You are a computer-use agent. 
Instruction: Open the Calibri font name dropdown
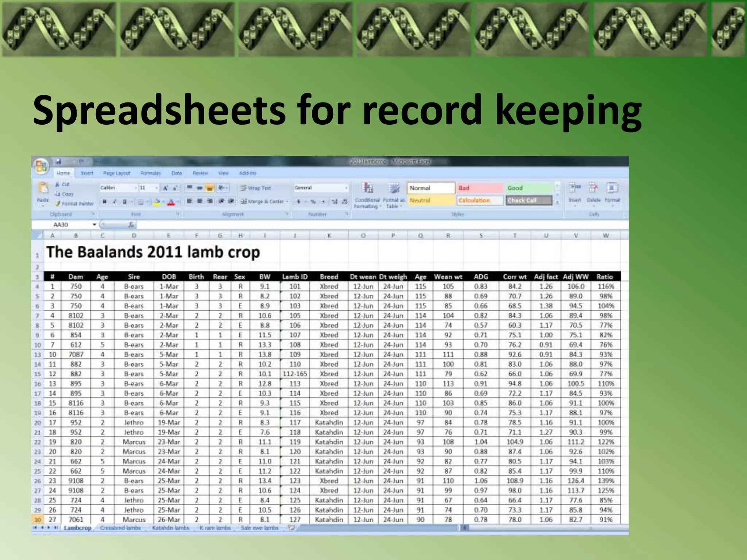(136, 188)
